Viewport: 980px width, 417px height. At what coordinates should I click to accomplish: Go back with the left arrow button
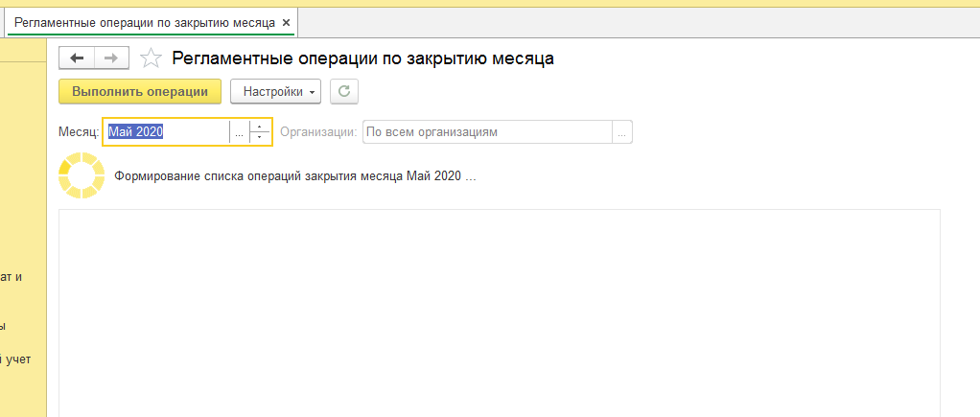pyautogui.click(x=77, y=58)
